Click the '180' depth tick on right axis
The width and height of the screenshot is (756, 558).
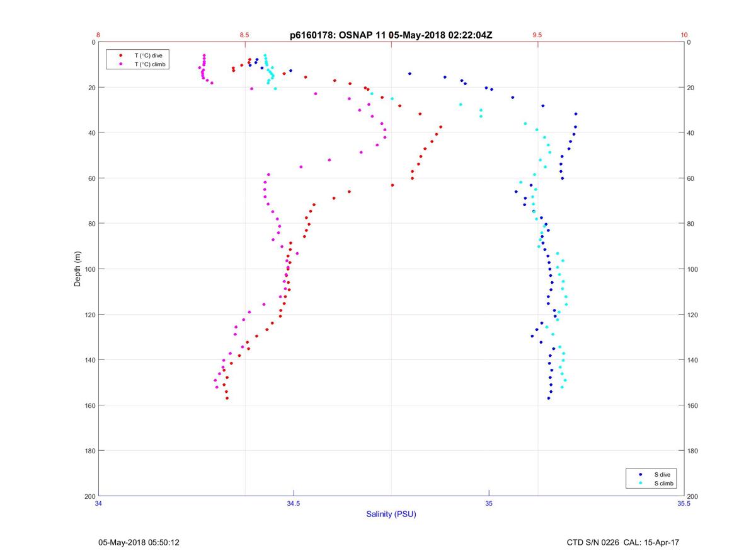click(x=692, y=451)
